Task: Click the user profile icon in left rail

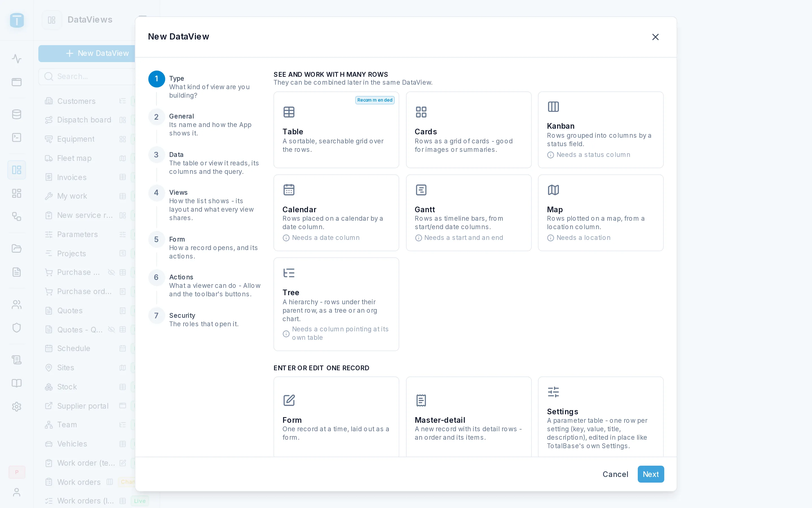Action: [x=16, y=492]
